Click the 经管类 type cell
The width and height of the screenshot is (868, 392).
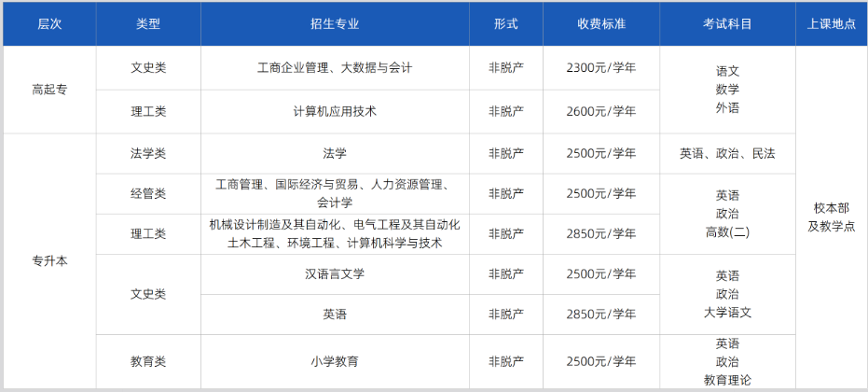pos(148,194)
